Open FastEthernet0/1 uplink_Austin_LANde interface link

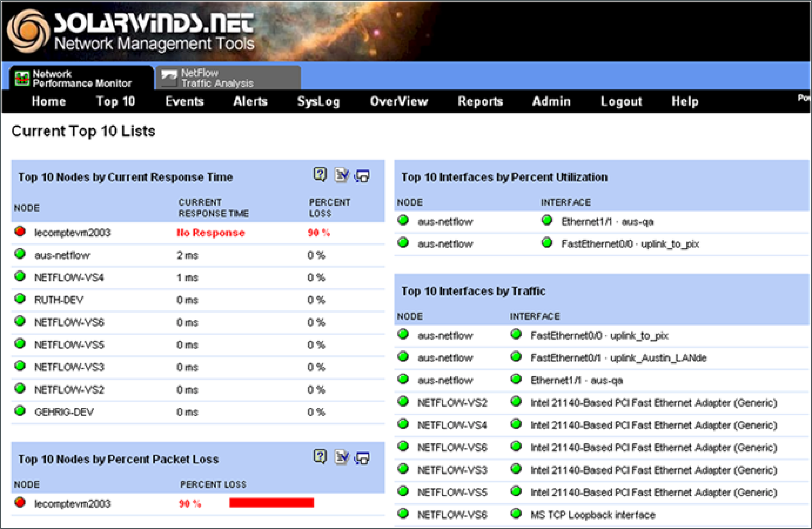click(x=618, y=358)
